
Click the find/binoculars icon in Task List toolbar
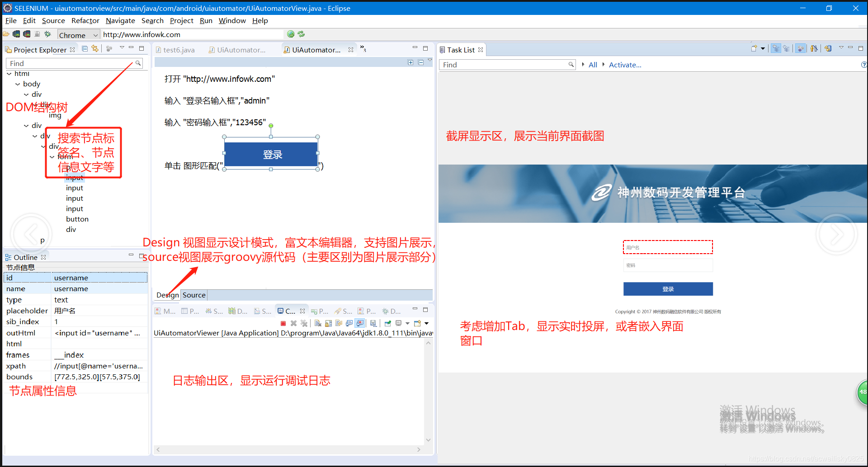pos(814,49)
